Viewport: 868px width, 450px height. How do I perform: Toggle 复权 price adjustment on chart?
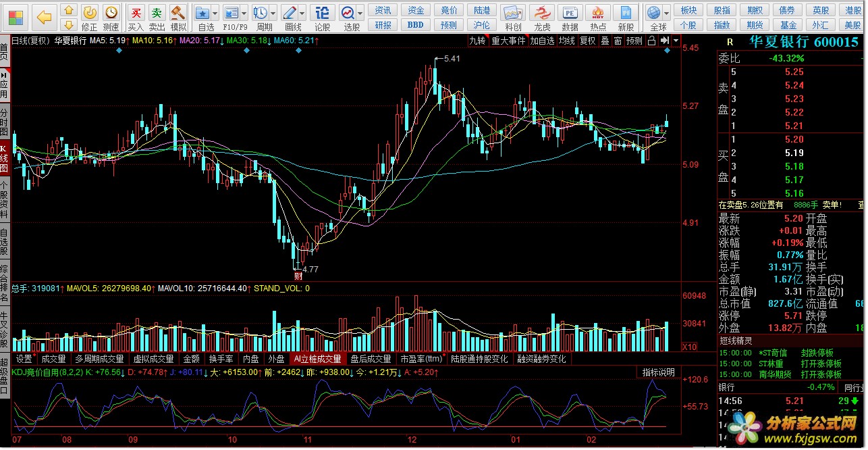pos(588,41)
